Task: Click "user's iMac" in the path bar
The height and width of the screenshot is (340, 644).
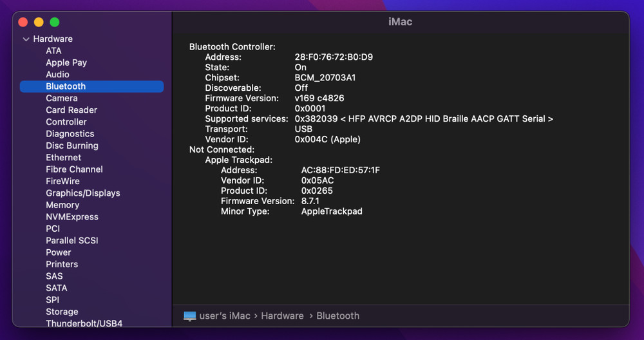Action: click(224, 316)
